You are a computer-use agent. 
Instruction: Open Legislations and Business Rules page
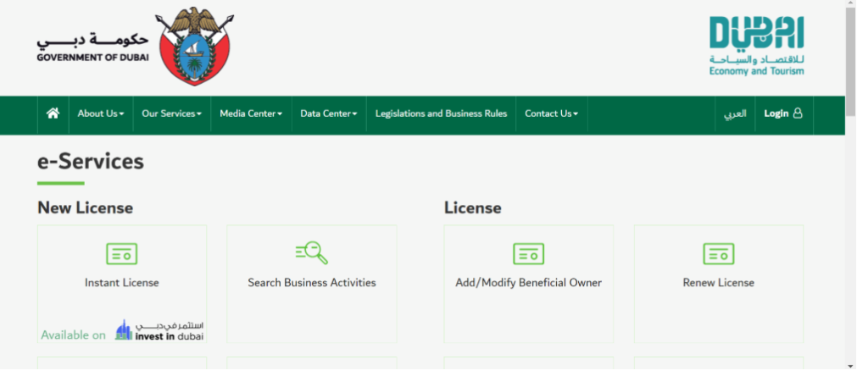pos(441,113)
